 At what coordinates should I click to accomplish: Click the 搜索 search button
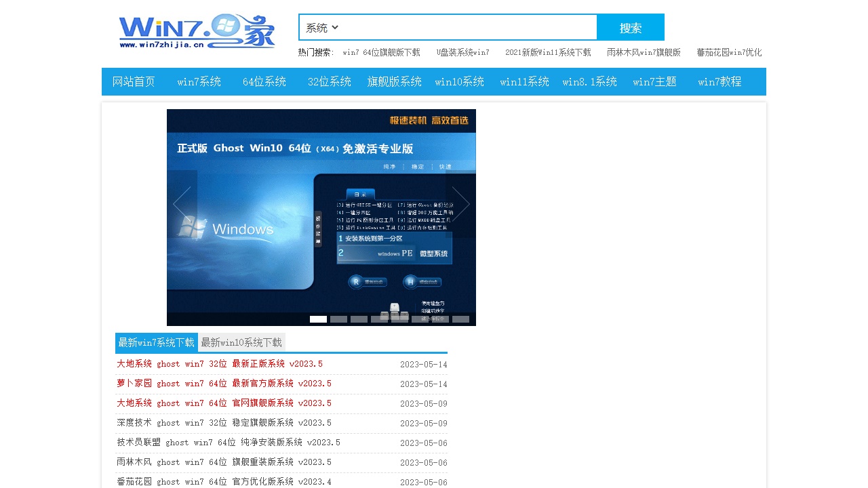pyautogui.click(x=631, y=28)
